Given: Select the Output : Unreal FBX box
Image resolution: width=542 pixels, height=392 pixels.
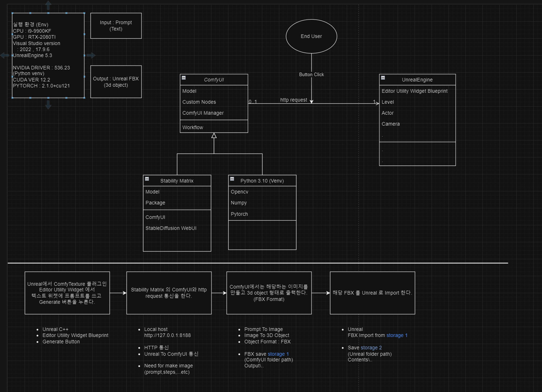Looking at the screenshot, I should pyautogui.click(x=116, y=82).
